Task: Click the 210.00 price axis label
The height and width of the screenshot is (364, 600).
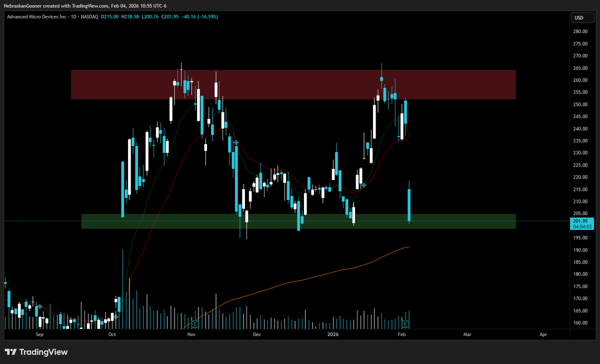Action: pos(580,201)
